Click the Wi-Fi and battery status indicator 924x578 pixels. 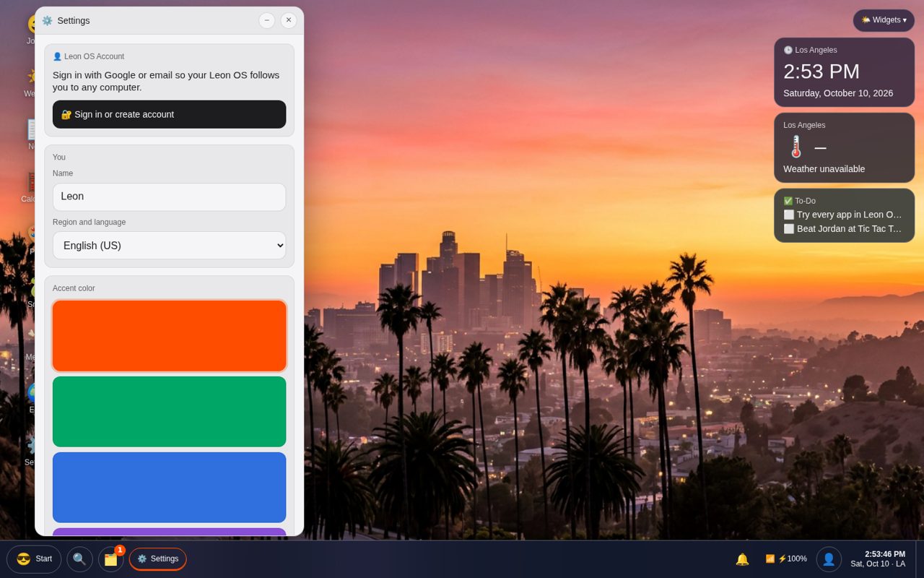coord(786,558)
